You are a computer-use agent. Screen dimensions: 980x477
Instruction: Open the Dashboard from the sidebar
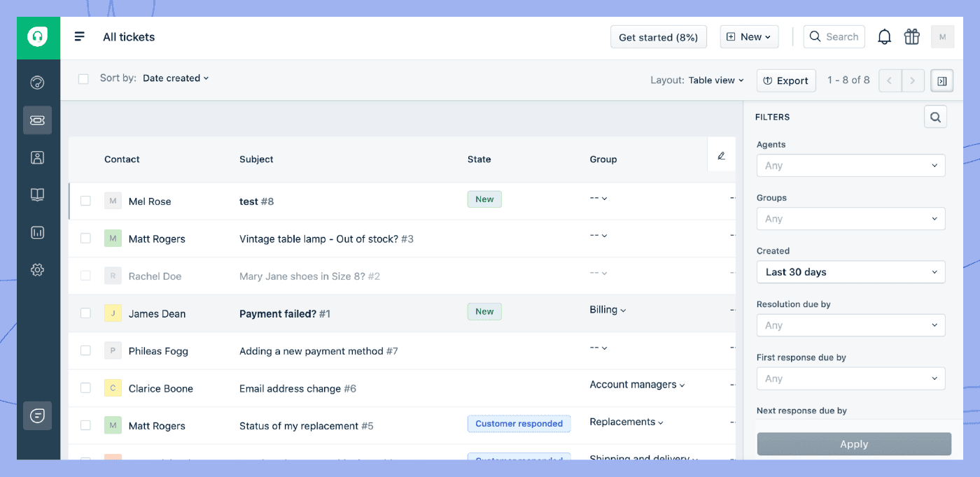pyautogui.click(x=37, y=82)
